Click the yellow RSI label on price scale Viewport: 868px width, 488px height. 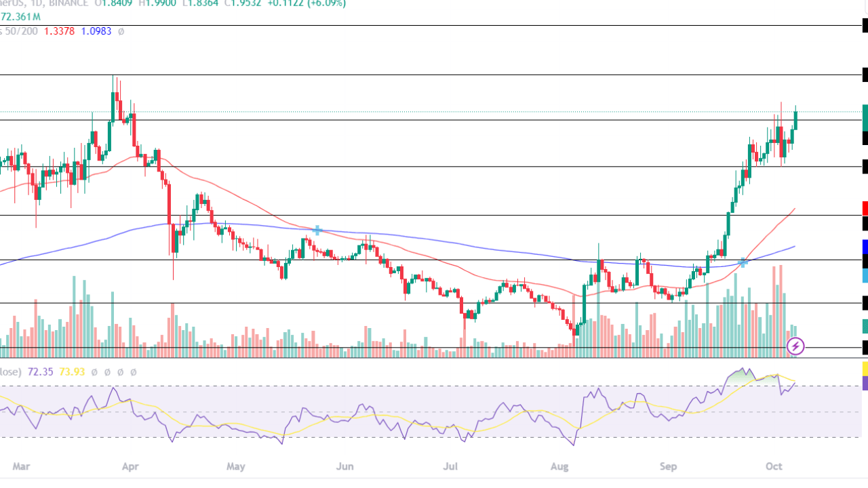click(865, 369)
